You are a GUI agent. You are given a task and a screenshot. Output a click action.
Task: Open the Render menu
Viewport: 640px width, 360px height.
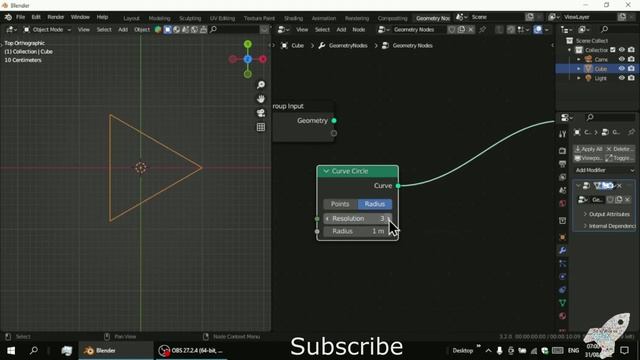[56, 17]
